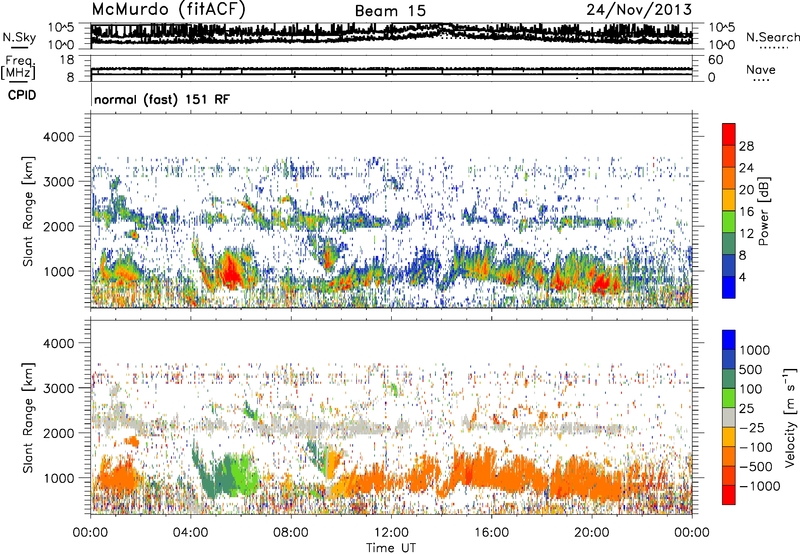Image resolution: width=800 pixels, height=554 pixels.
Task: Click the 20:00 time axis label
Action: pyautogui.click(x=591, y=533)
